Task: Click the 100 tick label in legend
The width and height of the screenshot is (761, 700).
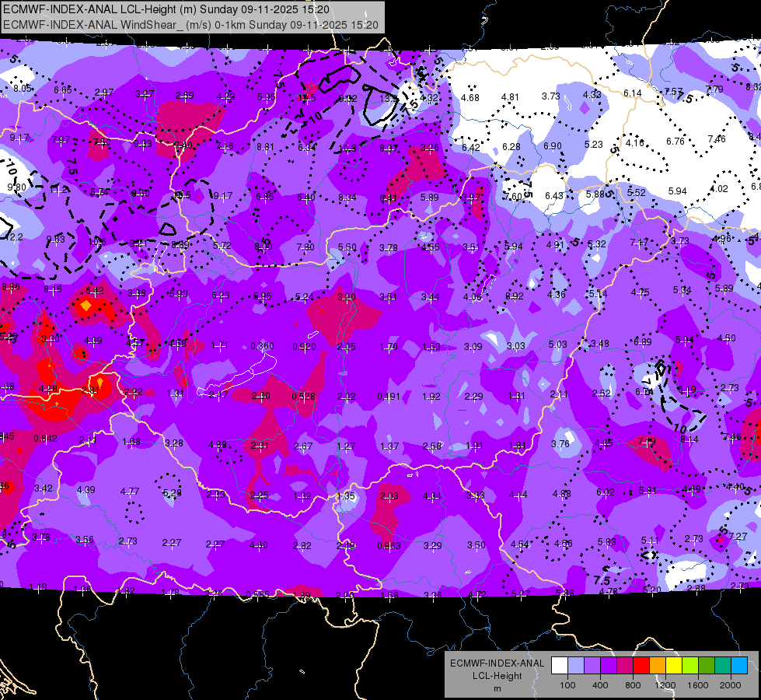Action: tap(567, 685)
